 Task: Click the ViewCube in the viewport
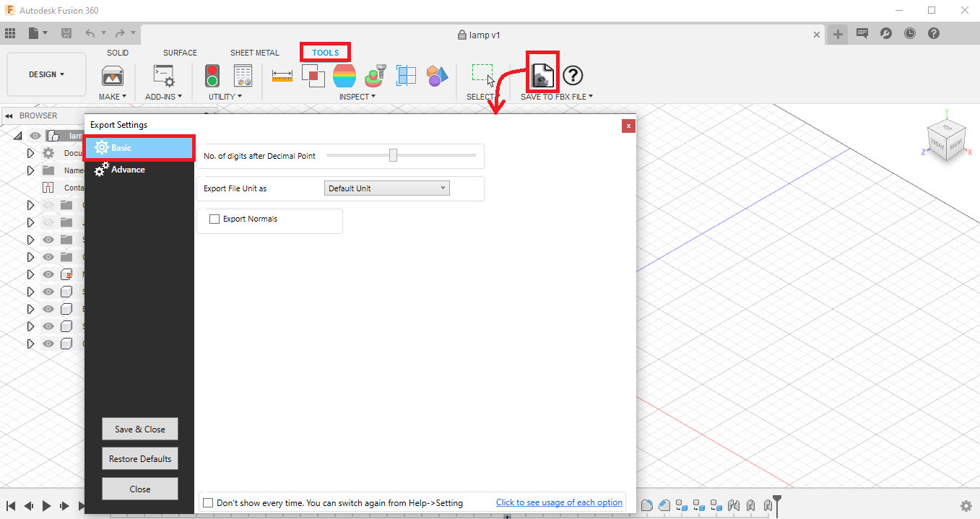tap(945, 141)
